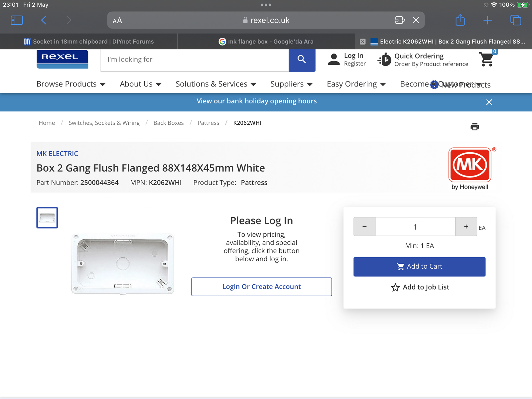Select the product image thumbnail
The height and width of the screenshot is (399, 532).
coord(47,218)
